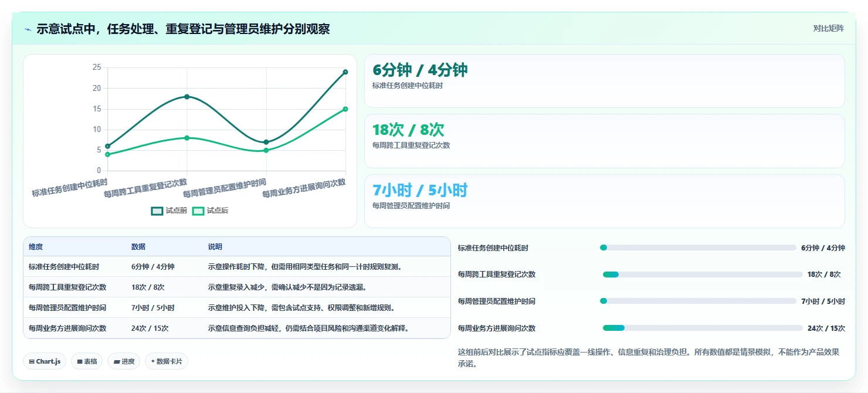The height and width of the screenshot is (393, 868).
Task: Click chart axis label 每周业务方进展询问次数
Action: [304, 188]
